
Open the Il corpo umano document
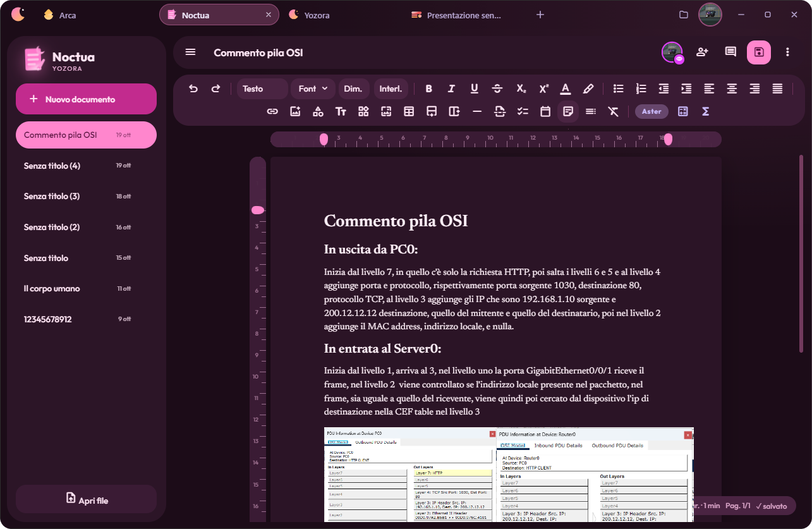(86, 289)
